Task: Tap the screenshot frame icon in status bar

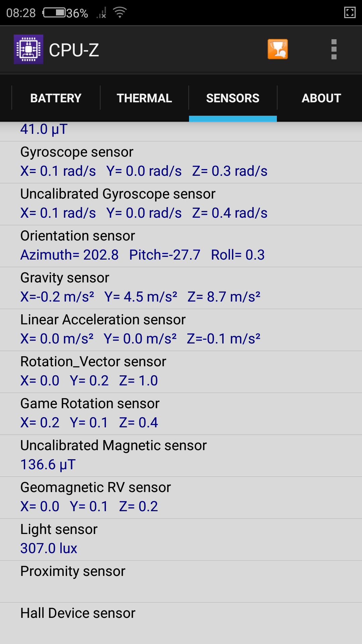Action: tap(350, 13)
